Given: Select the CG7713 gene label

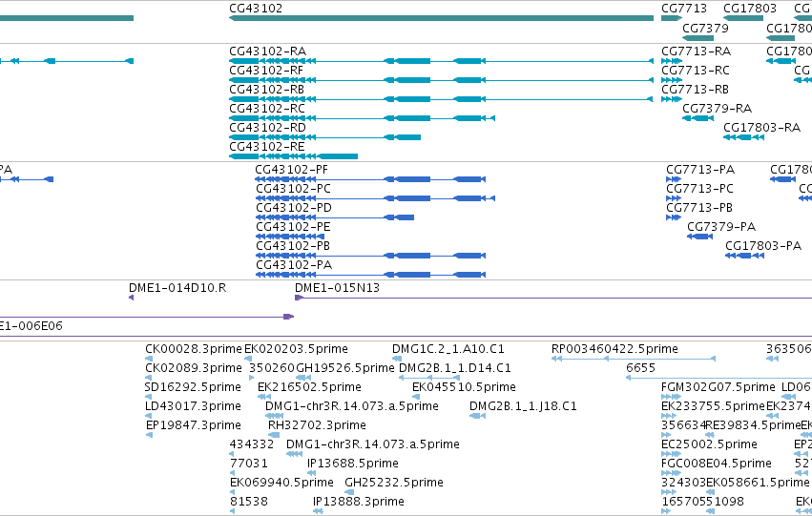Looking at the screenshot, I should point(683,9).
